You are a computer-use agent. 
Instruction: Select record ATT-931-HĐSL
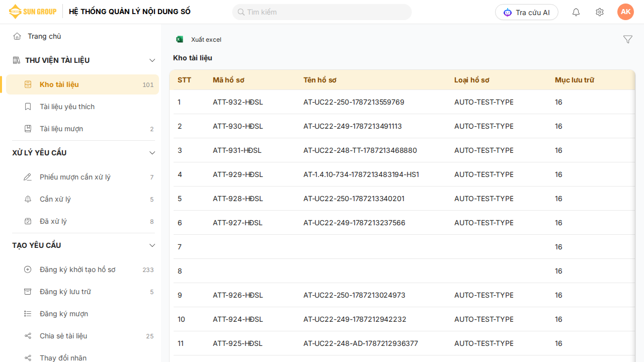[x=237, y=150]
